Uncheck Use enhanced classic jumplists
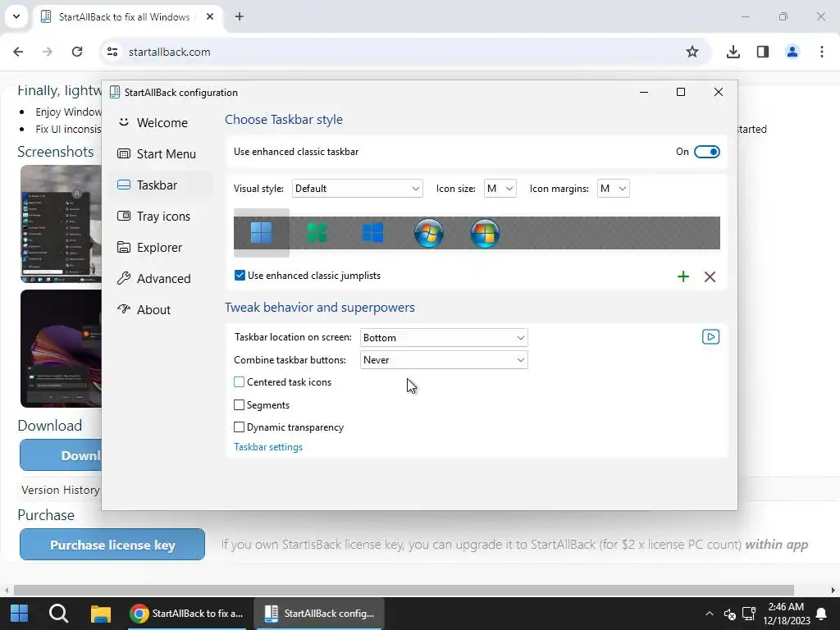Viewport: 840px width, 630px height. (240, 276)
